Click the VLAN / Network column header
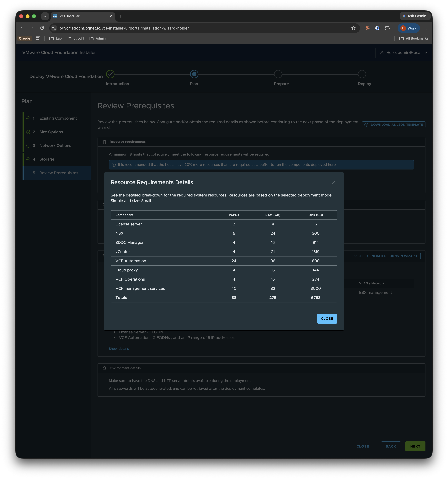Image resolution: width=448 pixels, height=479 pixels. click(x=371, y=283)
